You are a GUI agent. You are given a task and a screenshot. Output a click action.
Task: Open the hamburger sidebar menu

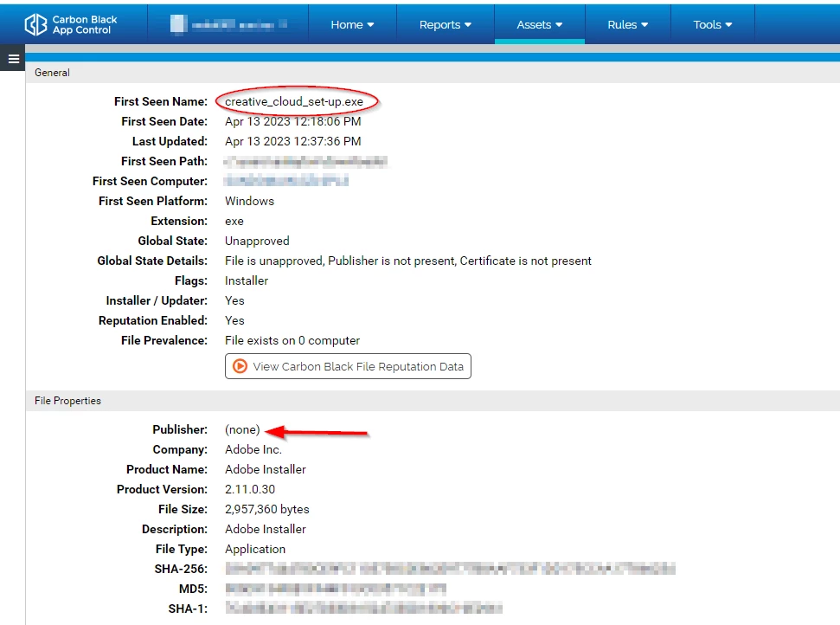pos(13,59)
